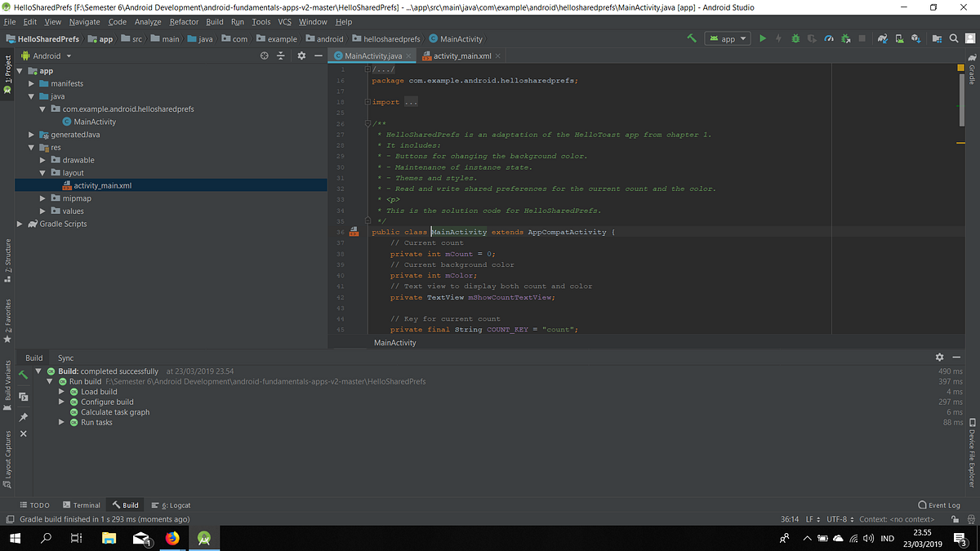Toggle the 6: Logcat tool window
The image size is (980, 551).
[171, 505]
